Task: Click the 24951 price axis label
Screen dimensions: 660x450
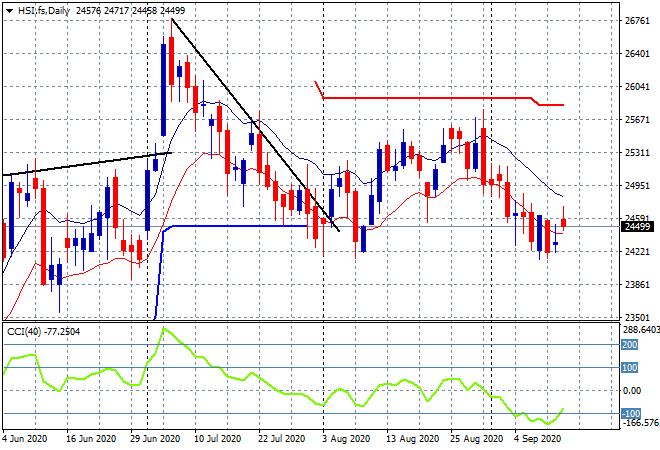Action: point(637,186)
